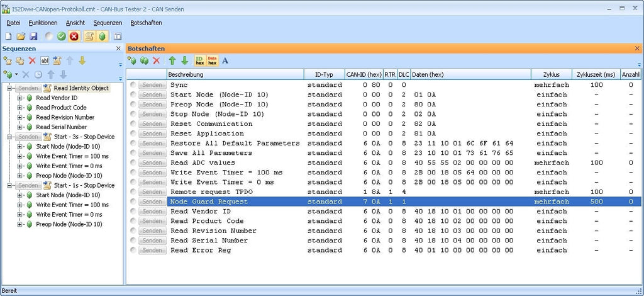Expand Read Vendor ID tree node

coord(19,98)
